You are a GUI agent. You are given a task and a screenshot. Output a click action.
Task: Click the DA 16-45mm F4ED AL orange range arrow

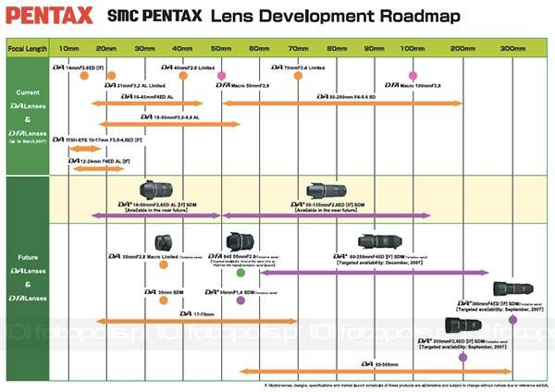click(147, 104)
